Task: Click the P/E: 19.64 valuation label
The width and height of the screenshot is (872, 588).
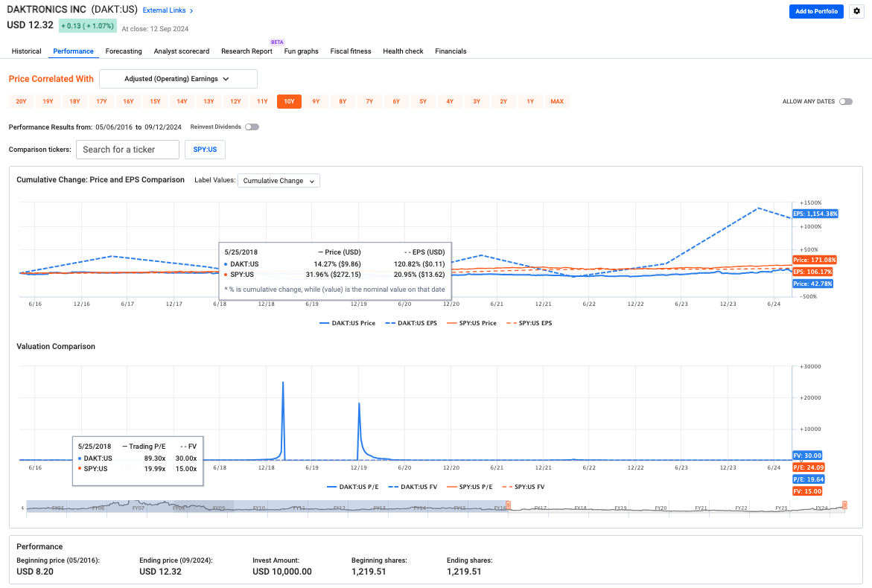Action: (809, 479)
